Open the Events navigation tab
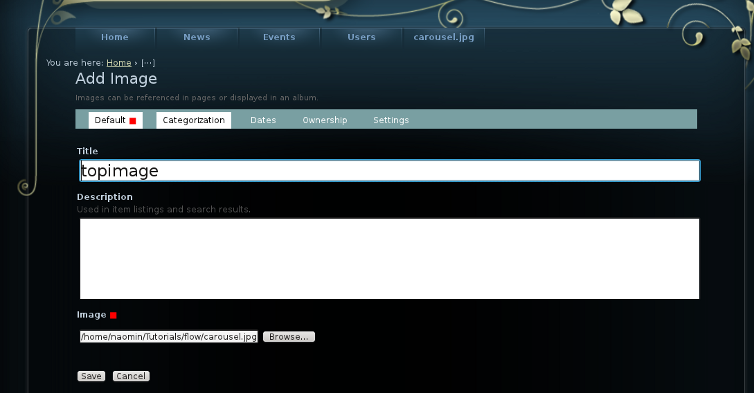754x393 pixels. click(x=279, y=38)
